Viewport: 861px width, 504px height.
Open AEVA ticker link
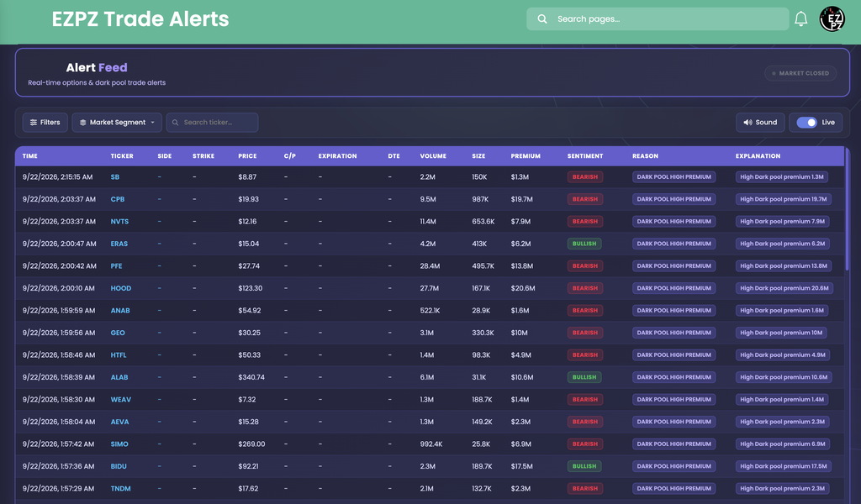click(x=119, y=422)
